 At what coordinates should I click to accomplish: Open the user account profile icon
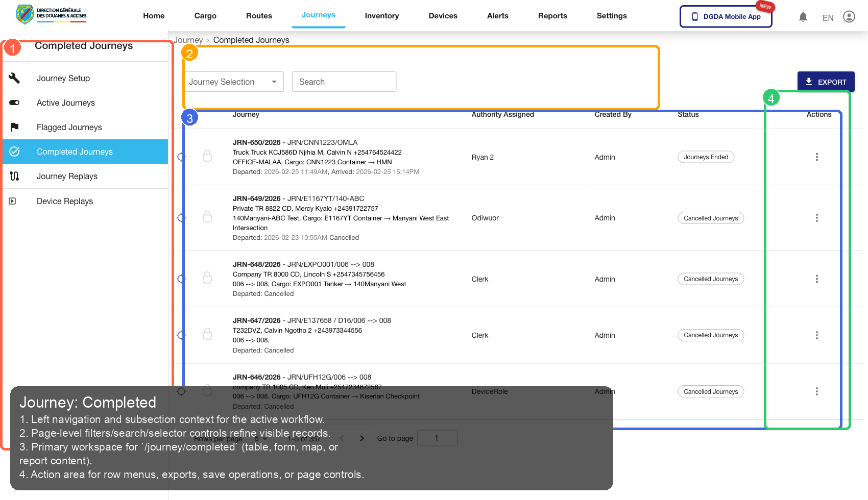pos(849,17)
